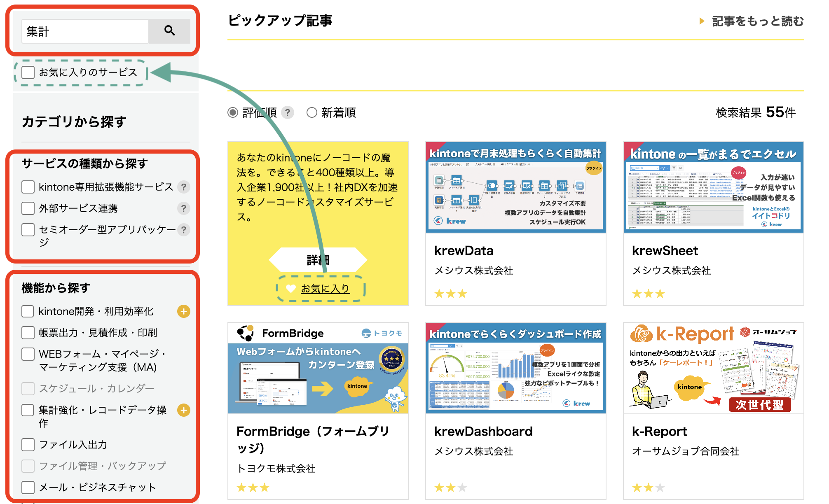Open the help icon next to kintone専用拡張機能サービス
Viewport: 829px width, 504px height.
point(184,187)
